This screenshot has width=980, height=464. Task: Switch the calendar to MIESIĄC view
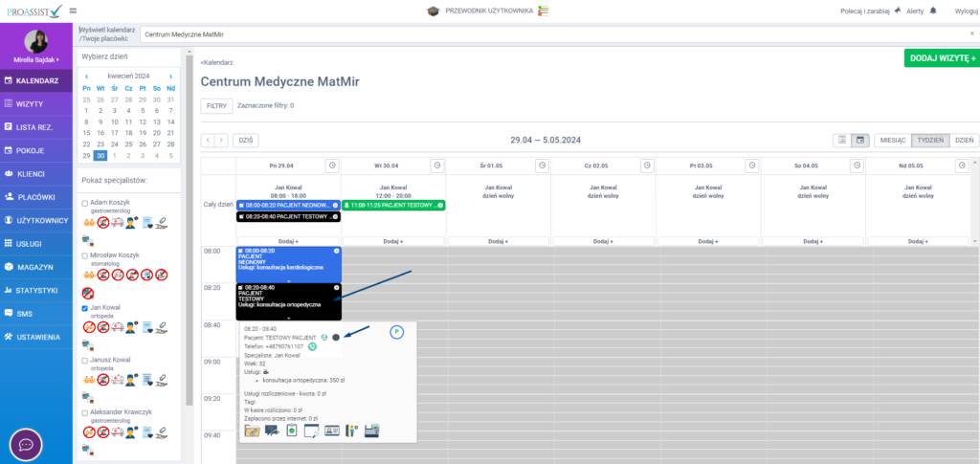click(x=892, y=140)
